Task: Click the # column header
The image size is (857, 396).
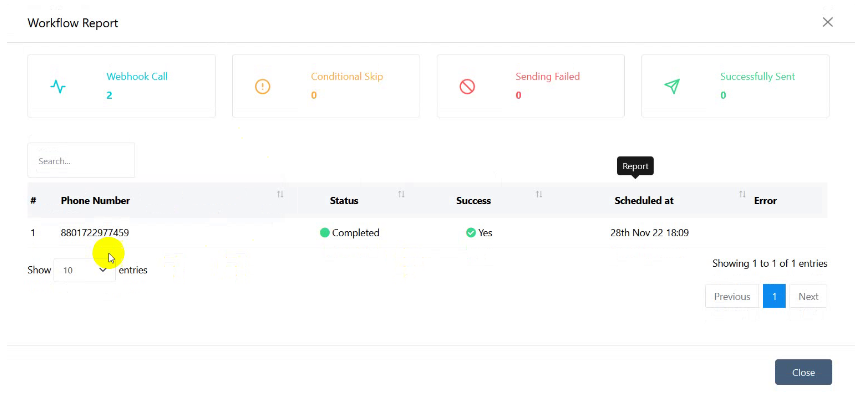Action: [x=33, y=200]
